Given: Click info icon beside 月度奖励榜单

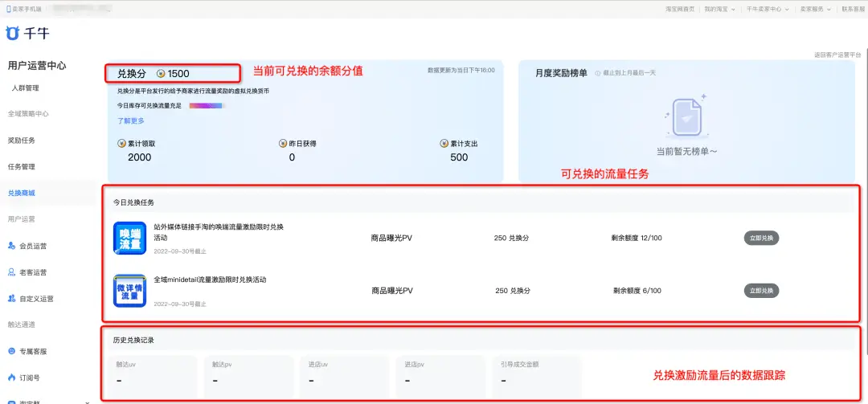Looking at the screenshot, I should [x=597, y=73].
